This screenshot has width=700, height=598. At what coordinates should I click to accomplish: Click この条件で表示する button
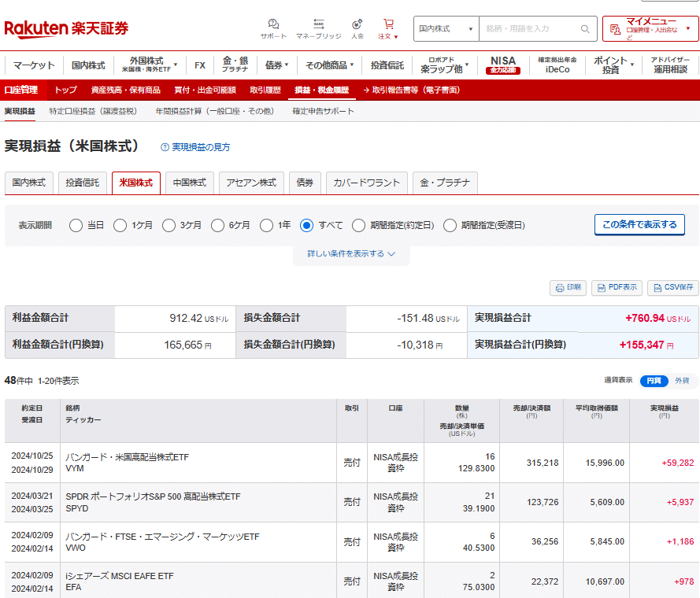tap(639, 224)
